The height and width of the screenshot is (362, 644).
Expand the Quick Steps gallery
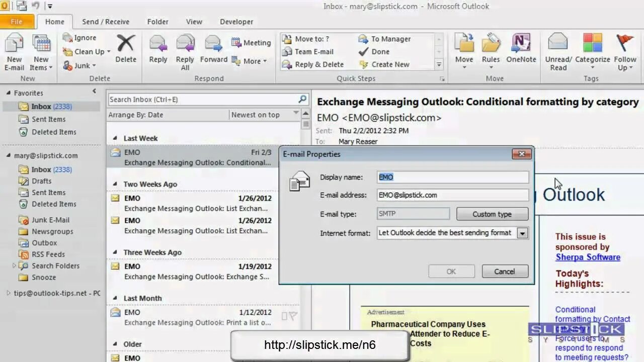(439, 64)
